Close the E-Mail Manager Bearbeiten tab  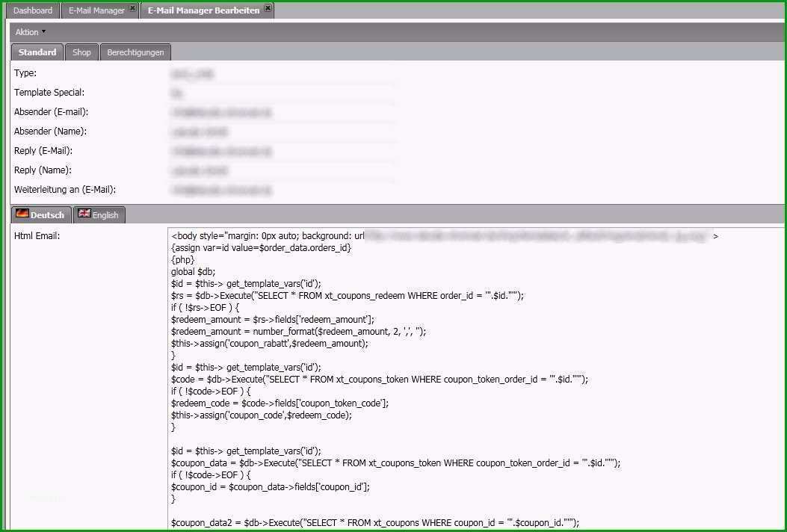[x=268, y=8]
